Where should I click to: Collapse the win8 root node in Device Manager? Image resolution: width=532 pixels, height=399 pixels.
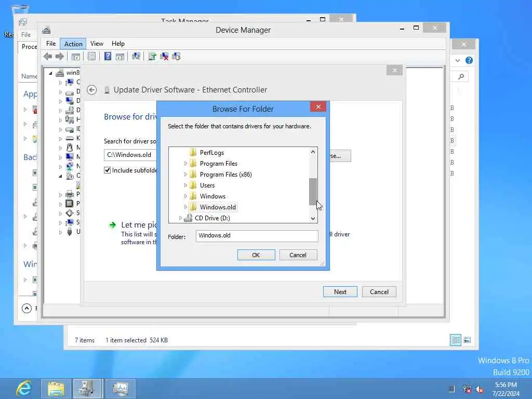click(50, 73)
